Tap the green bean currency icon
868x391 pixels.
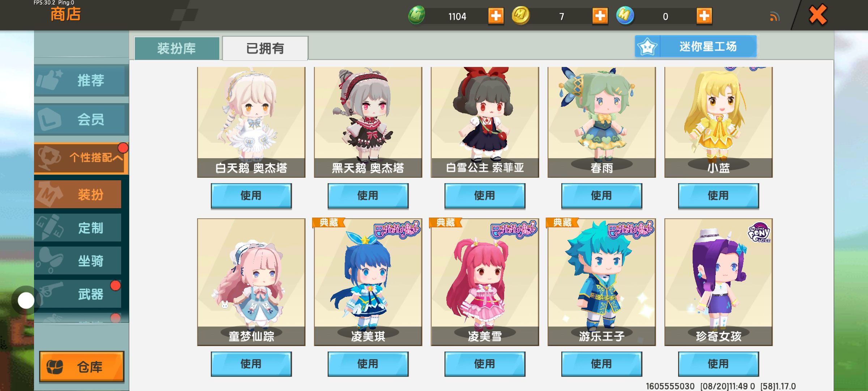tap(416, 16)
